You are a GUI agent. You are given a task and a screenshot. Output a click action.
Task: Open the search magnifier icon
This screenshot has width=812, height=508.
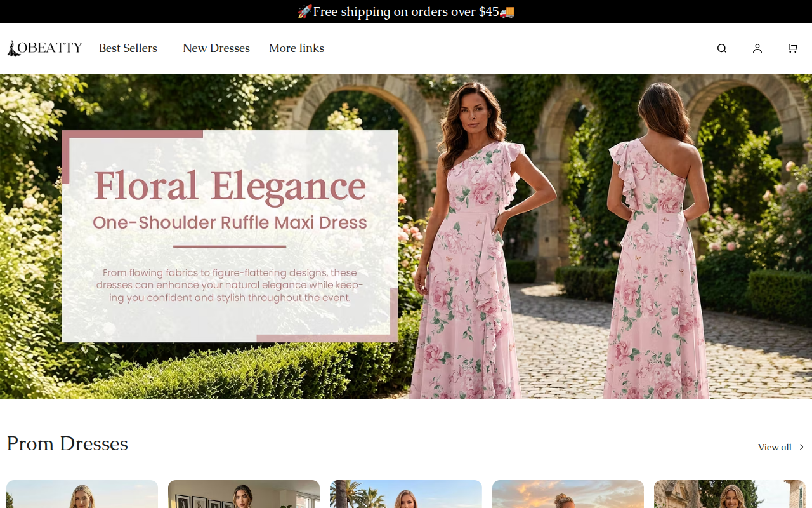pos(722,48)
